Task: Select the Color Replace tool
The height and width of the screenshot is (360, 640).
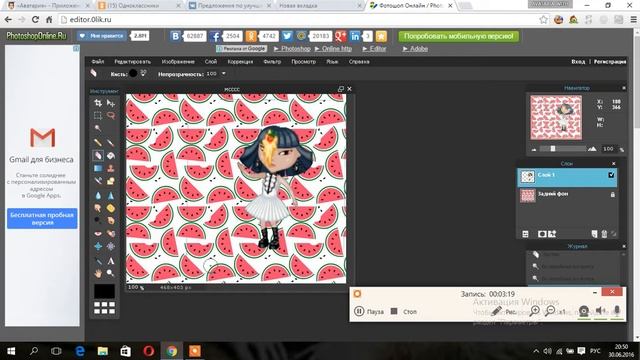Action: [98, 181]
